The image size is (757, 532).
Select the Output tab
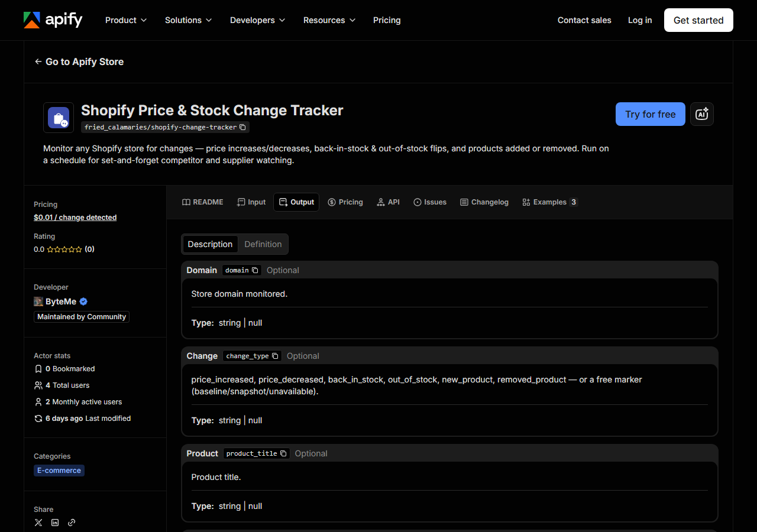296,202
